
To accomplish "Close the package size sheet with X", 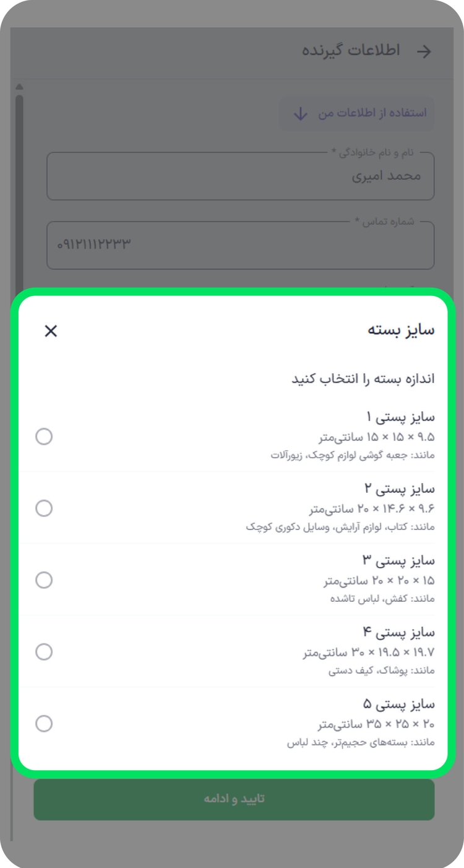I will (x=51, y=331).
